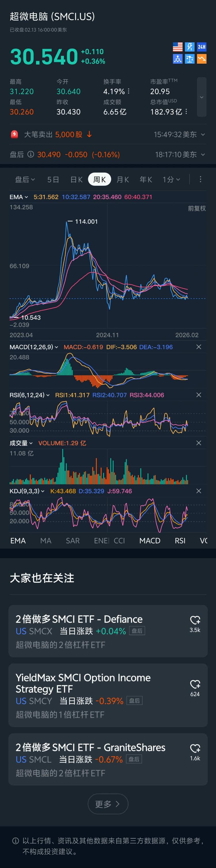Tap the 更多 more button
The image size is (216, 868).
tap(108, 804)
